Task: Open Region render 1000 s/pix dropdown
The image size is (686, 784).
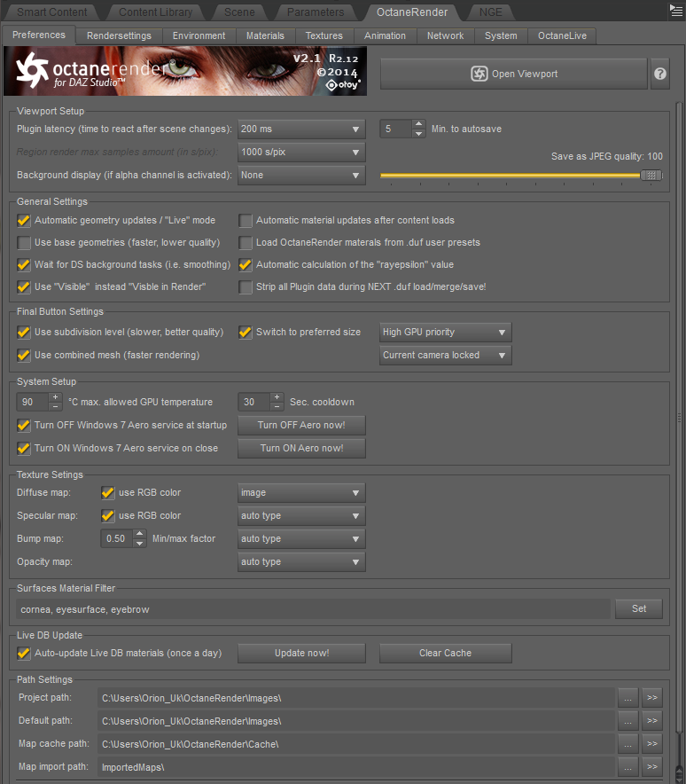Action: pyautogui.click(x=301, y=152)
